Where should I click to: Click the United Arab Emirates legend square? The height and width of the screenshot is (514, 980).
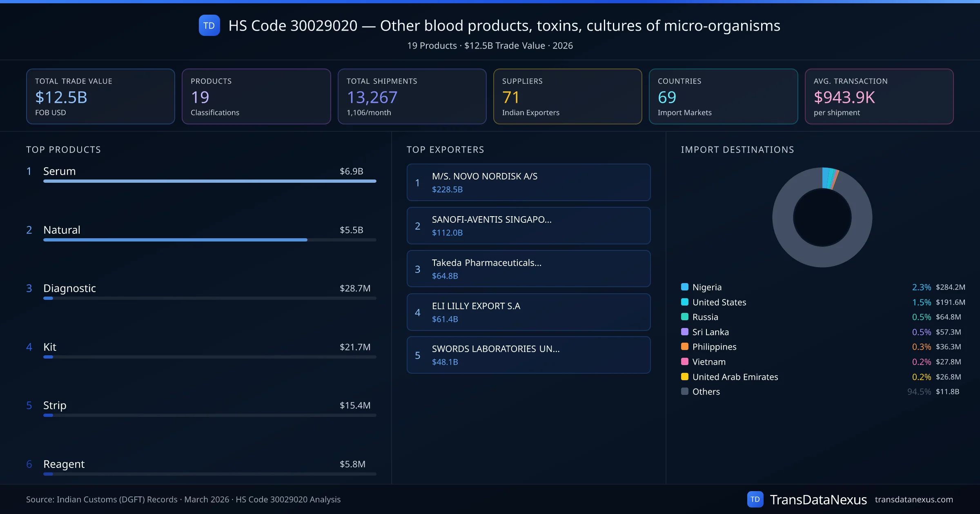point(685,377)
